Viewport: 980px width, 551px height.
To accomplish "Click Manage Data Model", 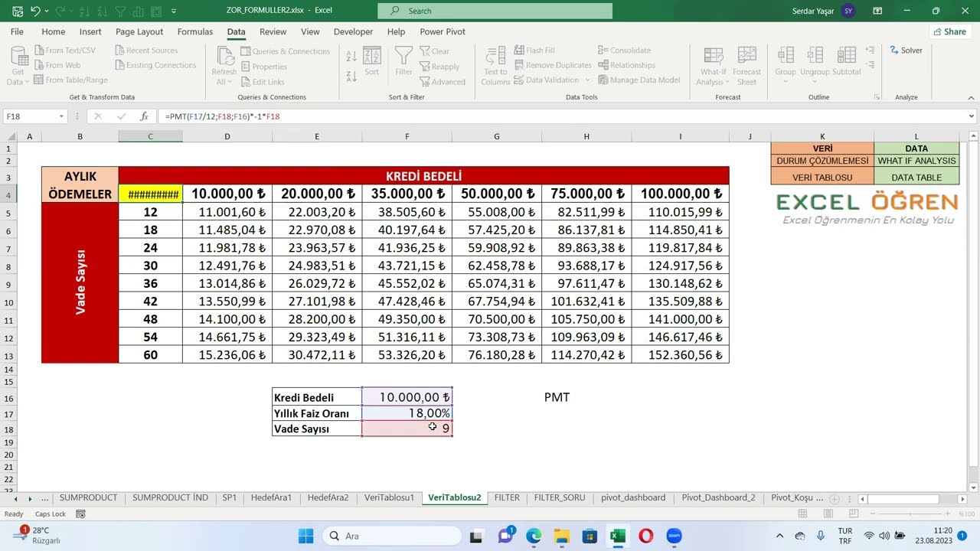I will 639,80.
